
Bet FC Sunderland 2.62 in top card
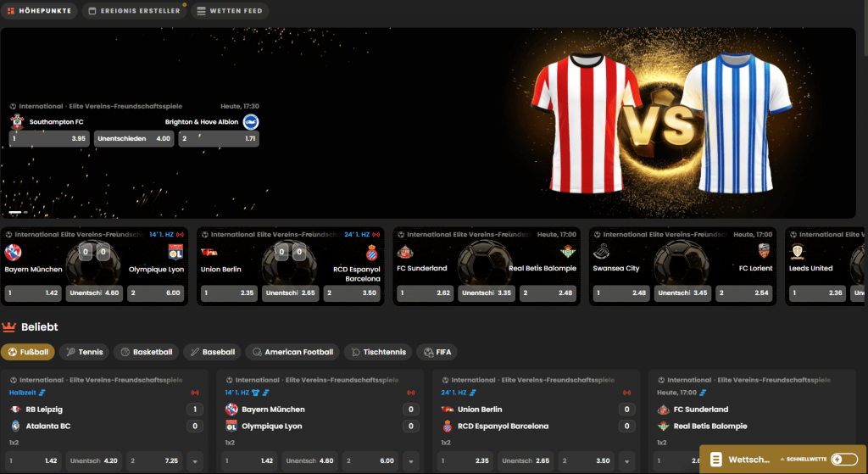coord(426,293)
